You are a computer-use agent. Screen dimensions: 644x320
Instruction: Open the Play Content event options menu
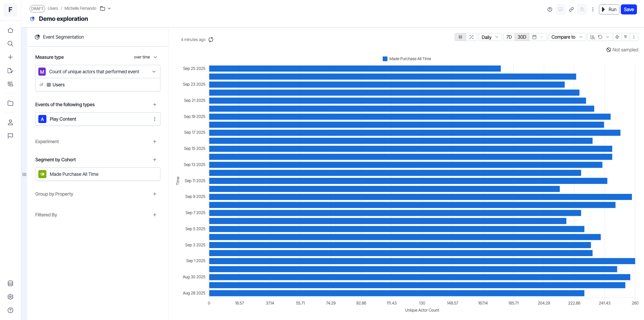click(x=155, y=119)
